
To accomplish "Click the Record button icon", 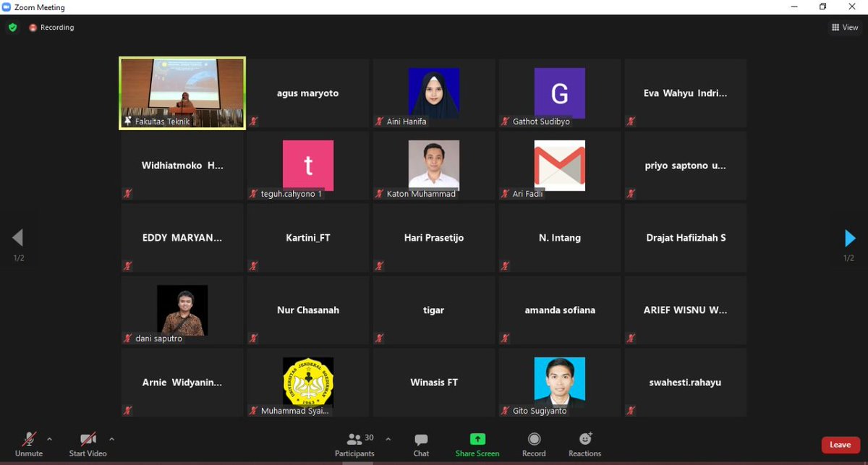I will (x=534, y=439).
